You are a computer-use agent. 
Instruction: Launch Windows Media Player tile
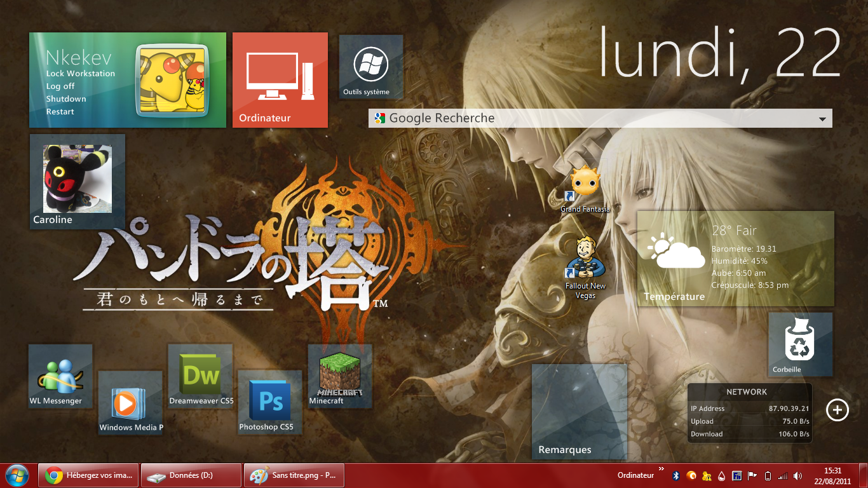tap(130, 403)
